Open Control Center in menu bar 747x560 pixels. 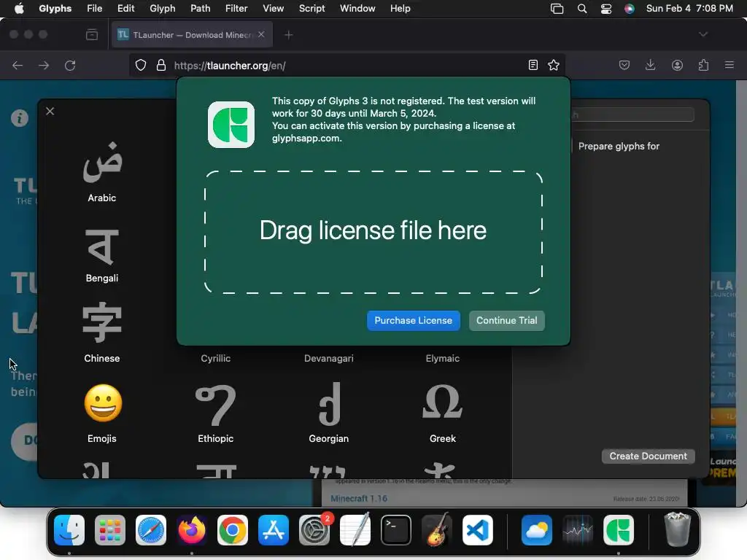[606, 9]
